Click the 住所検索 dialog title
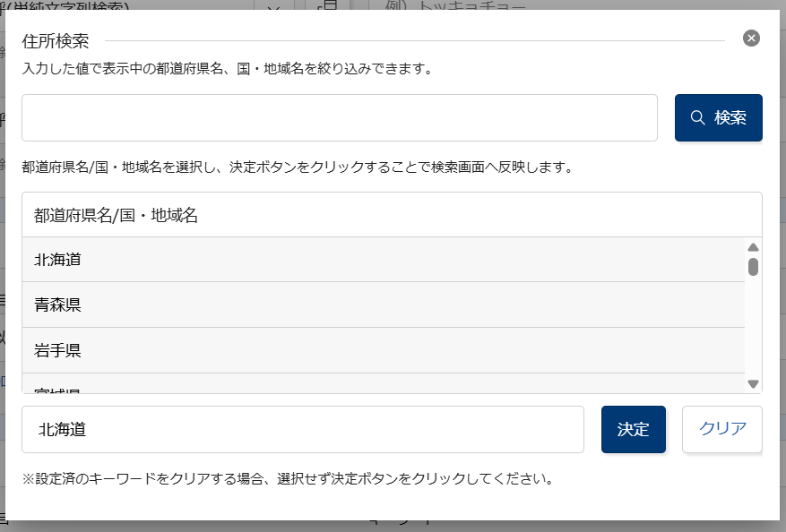 coord(56,41)
